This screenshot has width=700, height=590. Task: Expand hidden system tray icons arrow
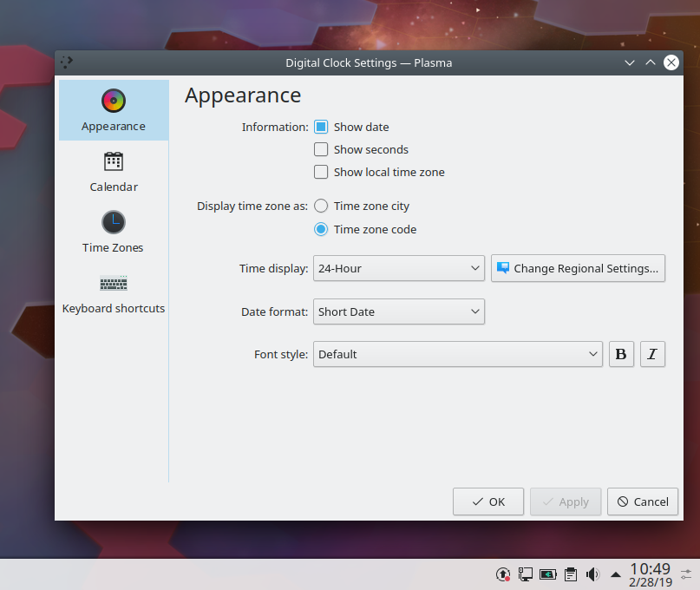(x=616, y=574)
